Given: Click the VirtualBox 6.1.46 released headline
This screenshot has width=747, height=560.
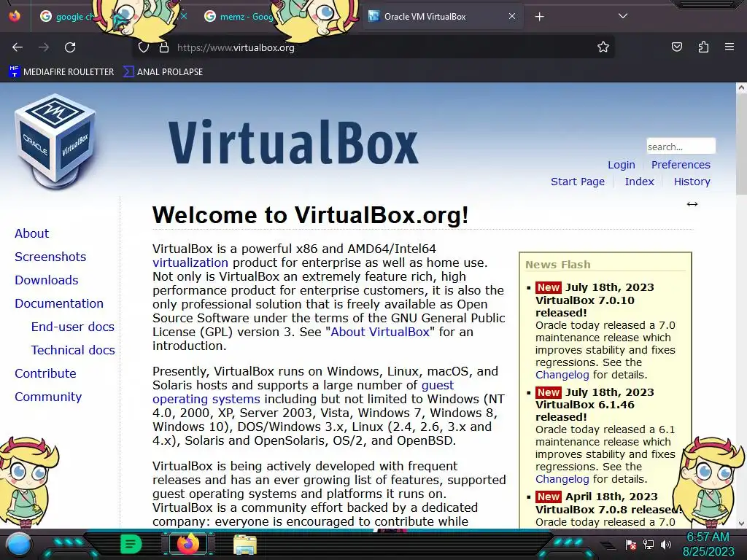Looking at the screenshot, I should 585,411.
